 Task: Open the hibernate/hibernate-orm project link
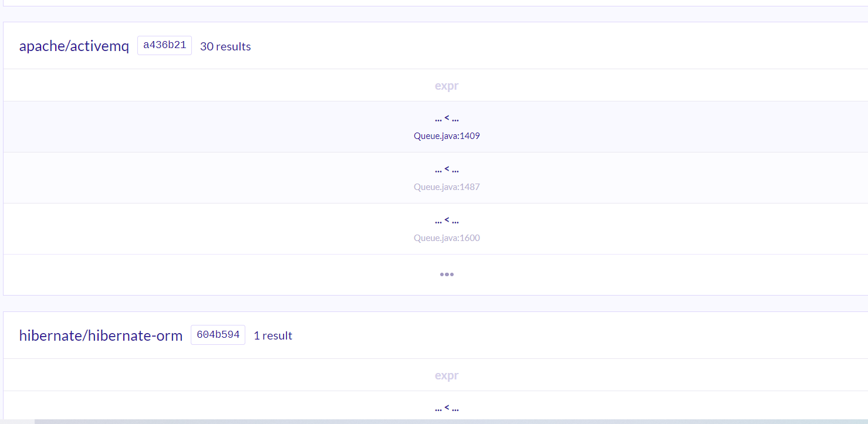101,336
